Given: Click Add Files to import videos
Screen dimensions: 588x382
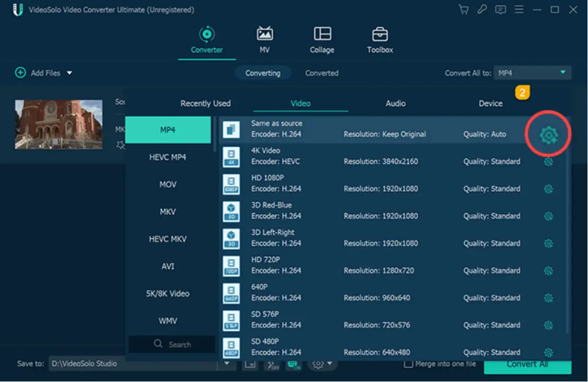Looking at the screenshot, I should [x=37, y=73].
